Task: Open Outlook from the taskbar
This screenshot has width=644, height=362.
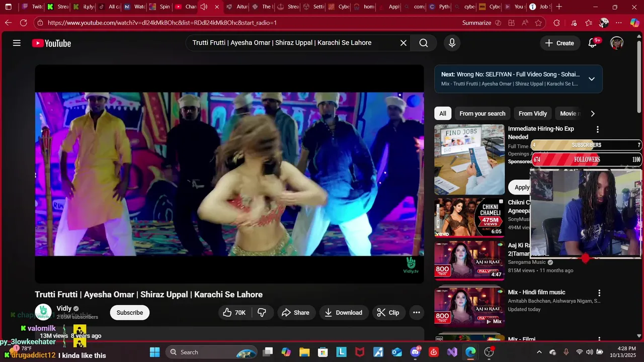Action: click(397, 352)
